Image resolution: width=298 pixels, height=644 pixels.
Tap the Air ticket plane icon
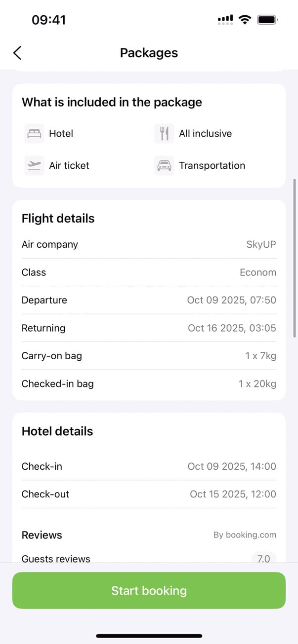click(34, 166)
